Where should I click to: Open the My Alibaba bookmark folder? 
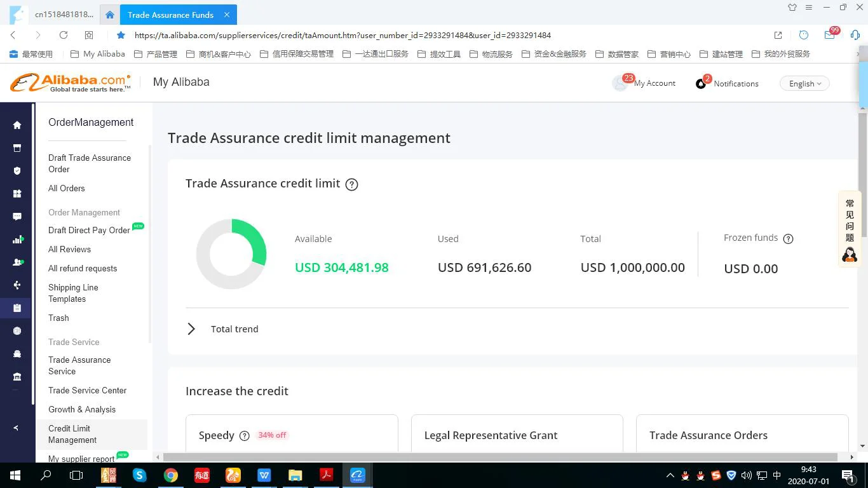click(97, 54)
